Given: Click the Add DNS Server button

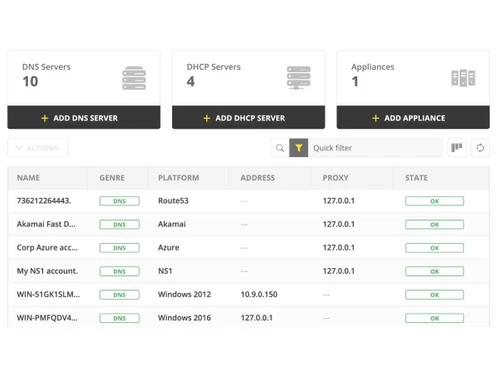Looking at the screenshot, I should (x=84, y=118).
